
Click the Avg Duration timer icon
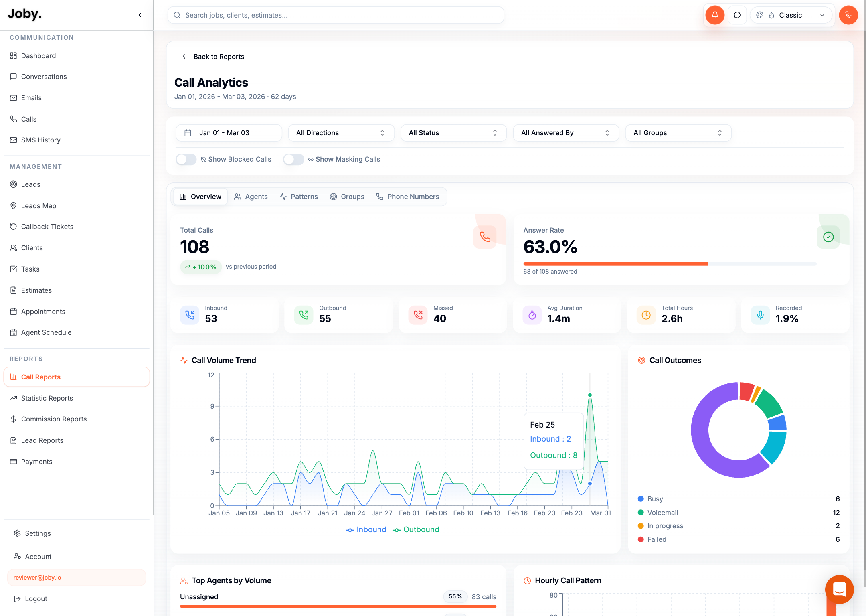(532, 315)
